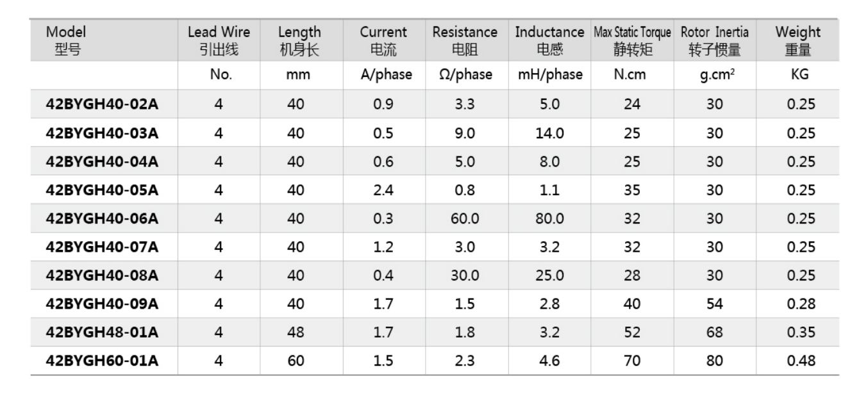Click the 42BYGH40-02A model cell
Viewport: 868px width, 399px height.
coord(102,105)
